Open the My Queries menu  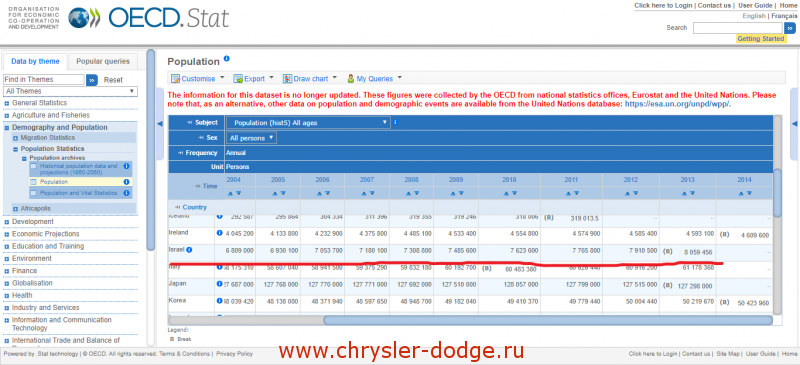(x=374, y=79)
